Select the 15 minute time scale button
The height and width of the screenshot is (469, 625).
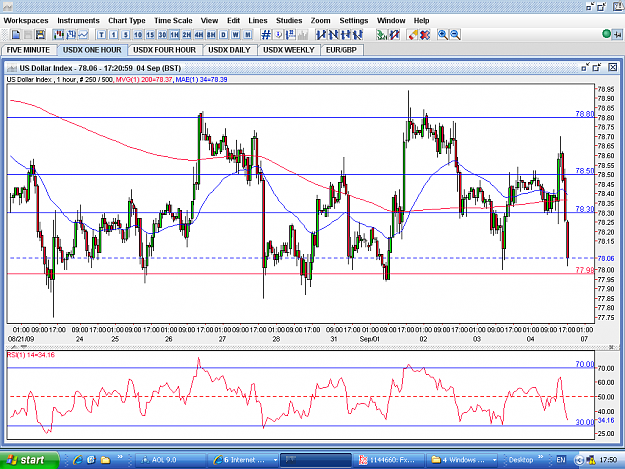pos(150,35)
